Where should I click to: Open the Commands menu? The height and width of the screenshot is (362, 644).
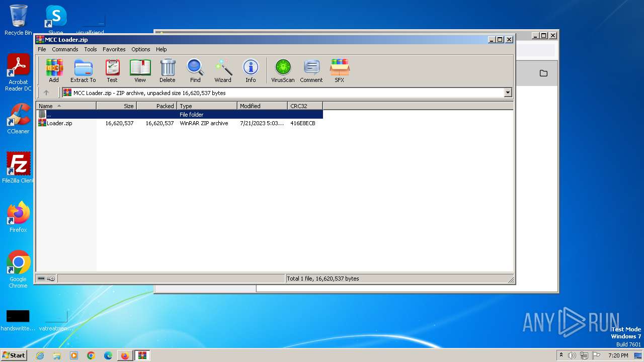coord(65,49)
